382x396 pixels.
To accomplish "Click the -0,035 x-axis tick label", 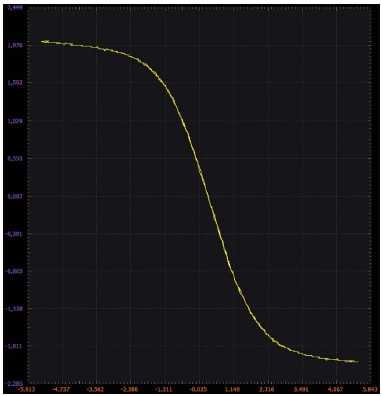I will [x=199, y=389].
